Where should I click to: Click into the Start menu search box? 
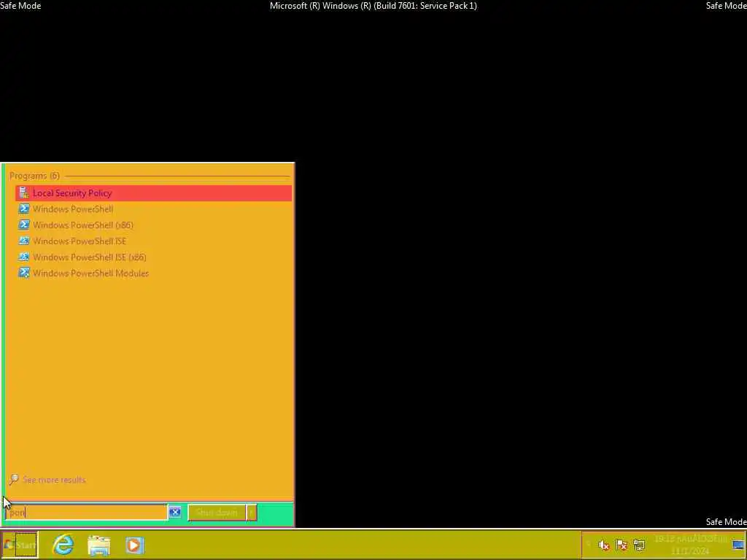(x=86, y=513)
